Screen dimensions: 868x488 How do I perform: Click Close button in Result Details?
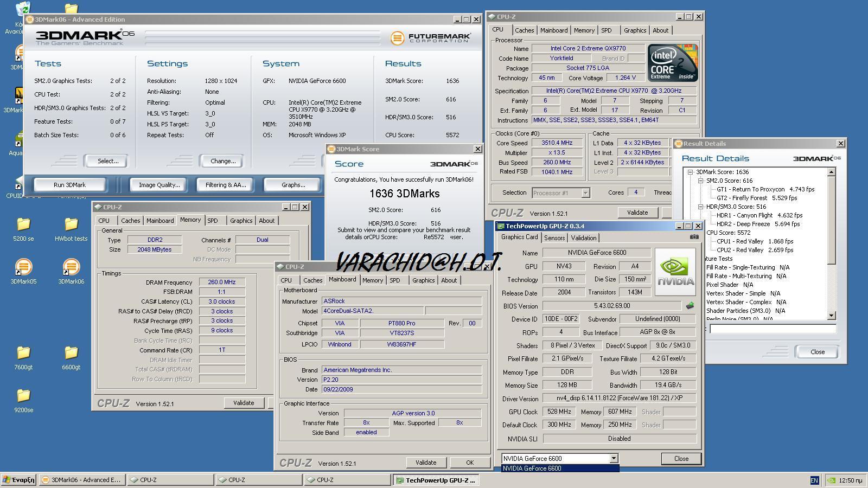pos(817,352)
